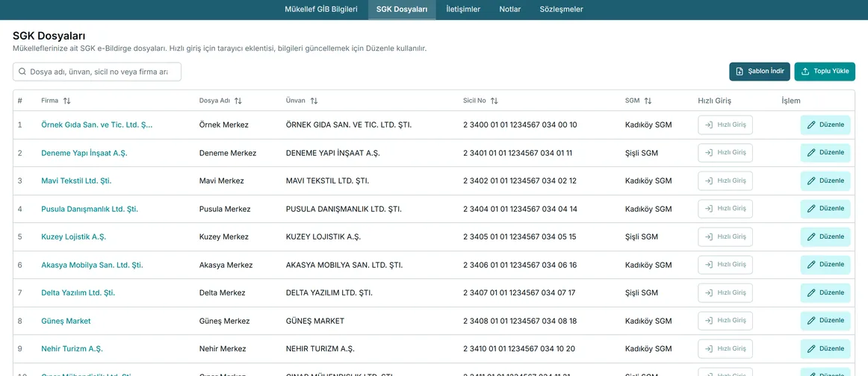
Task: Click pencil icon for Örnek Gıda row
Action: tap(811, 125)
